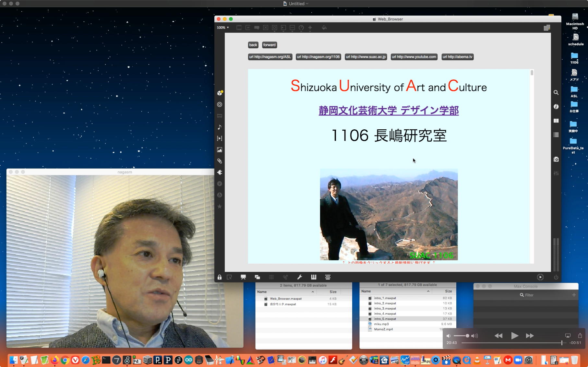Click the piano keys icon in bottom toolbar
This screenshot has width=588, height=367.
[314, 277]
